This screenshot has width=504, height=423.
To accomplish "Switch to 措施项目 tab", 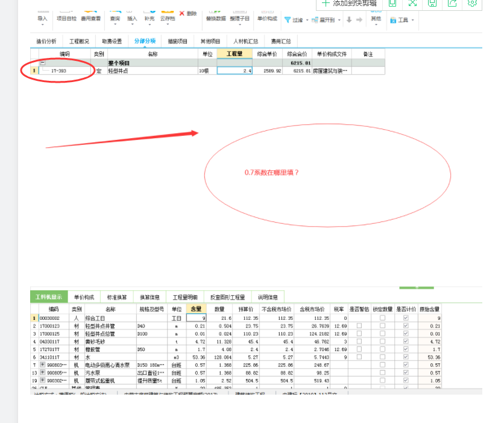I will tap(178, 41).
